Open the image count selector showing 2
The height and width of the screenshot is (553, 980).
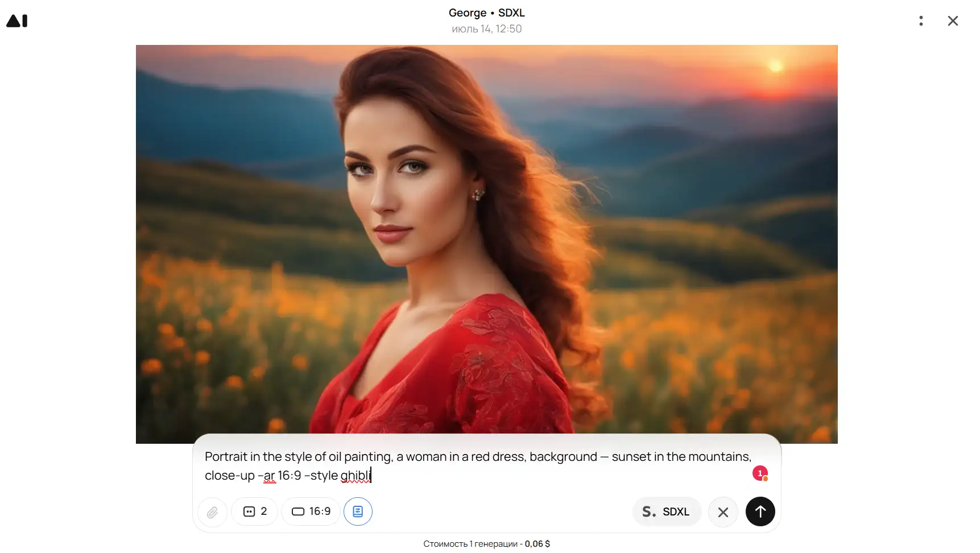coord(255,511)
